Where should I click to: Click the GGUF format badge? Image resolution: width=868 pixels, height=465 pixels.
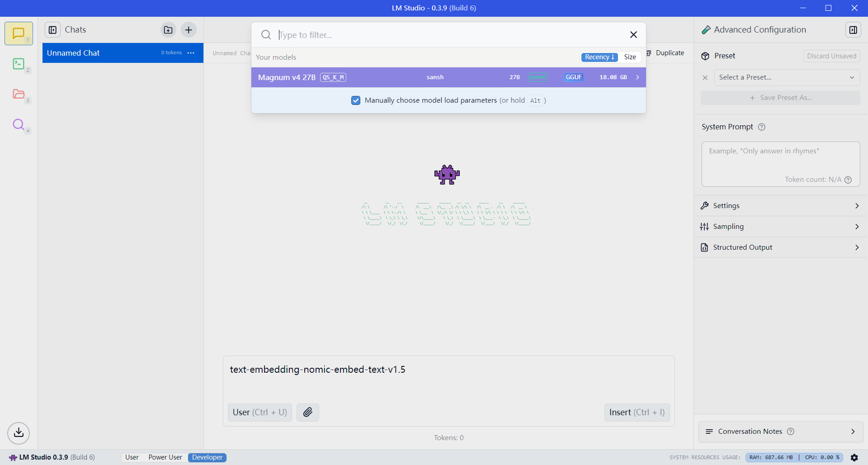574,77
